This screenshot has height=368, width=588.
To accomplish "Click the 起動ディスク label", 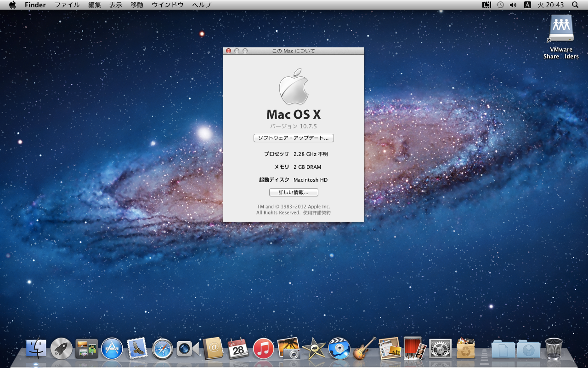I will [x=274, y=180].
